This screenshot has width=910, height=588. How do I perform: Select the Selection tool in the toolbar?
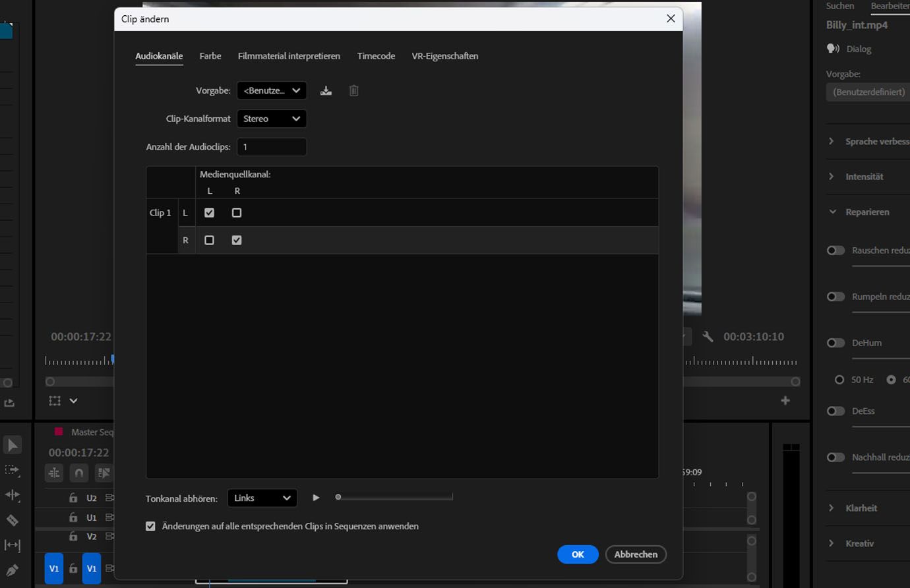point(13,444)
